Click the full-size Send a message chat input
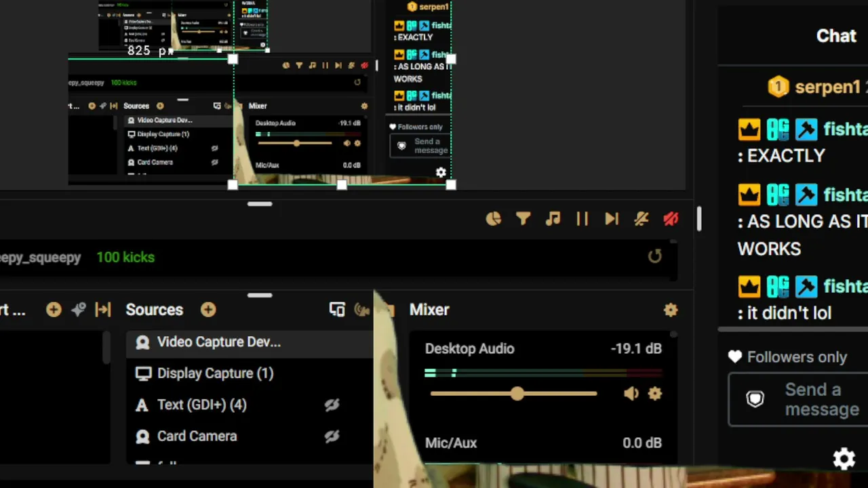This screenshot has width=868, height=488. tap(798, 400)
